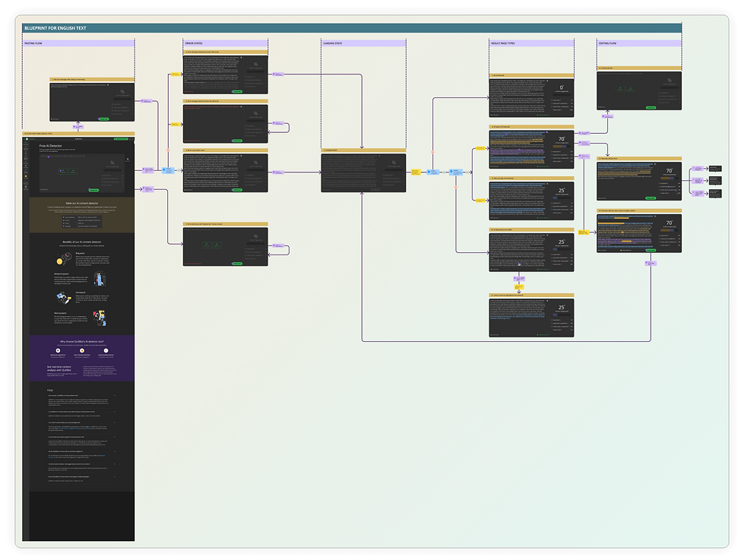Click Why choose QuillBot's AI detector tool heading
The image size is (744, 560).
click(x=82, y=342)
